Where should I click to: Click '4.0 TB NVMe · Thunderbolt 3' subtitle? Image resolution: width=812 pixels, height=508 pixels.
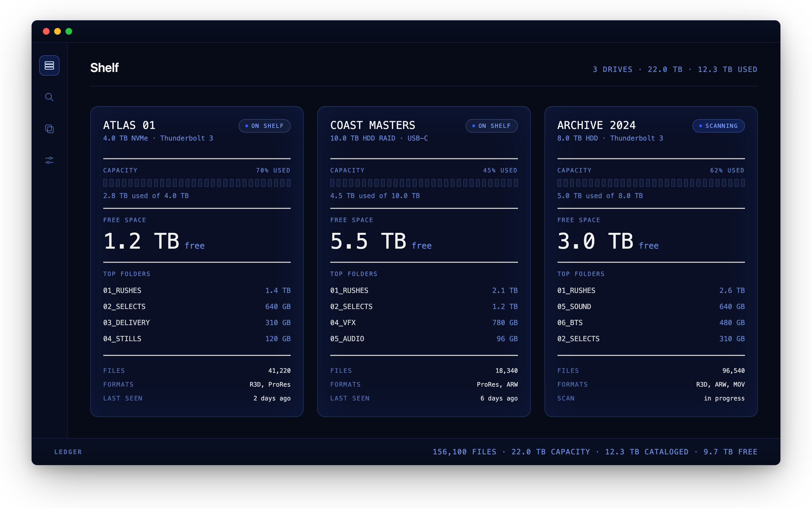click(158, 138)
